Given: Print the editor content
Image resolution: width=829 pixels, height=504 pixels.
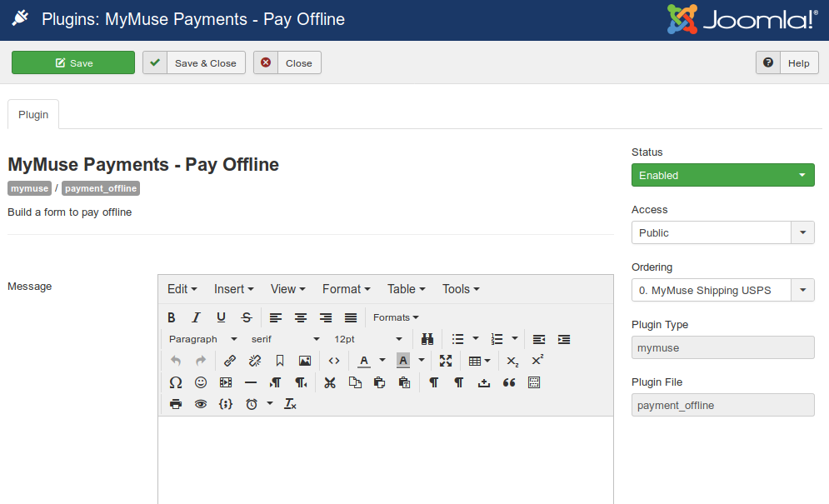Looking at the screenshot, I should [x=176, y=403].
